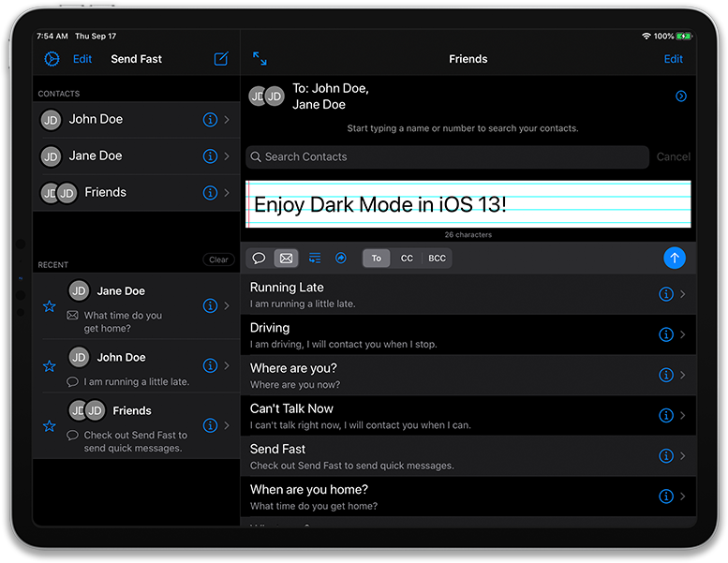Open Friends contact row chevron

227,193
